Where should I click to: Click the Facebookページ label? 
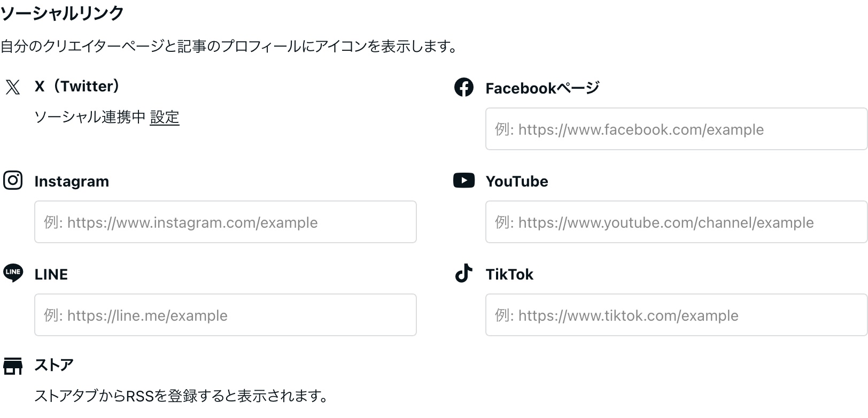(x=542, y=88)
